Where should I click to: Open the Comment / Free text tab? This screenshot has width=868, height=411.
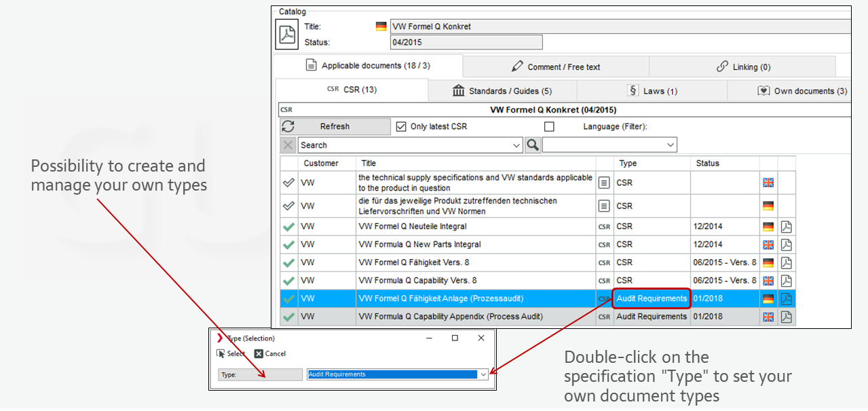point(556,66)
